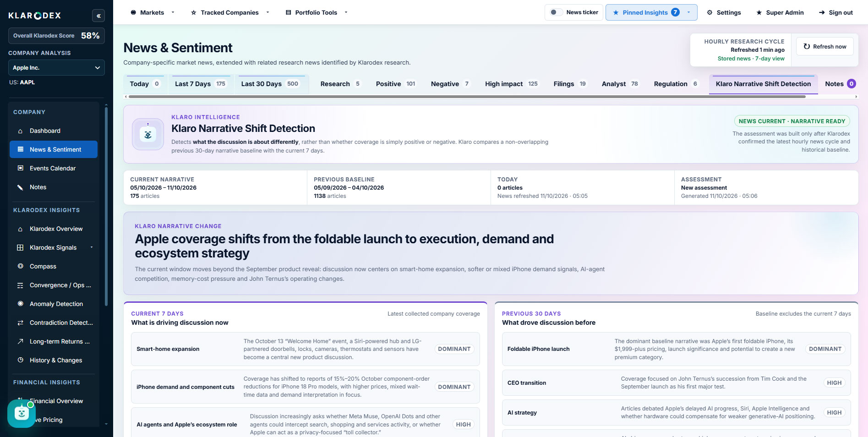Viewport: 868px width, 437px height.
Task: Click the History & Changes clock icon
Action: [x=20, y=360]
